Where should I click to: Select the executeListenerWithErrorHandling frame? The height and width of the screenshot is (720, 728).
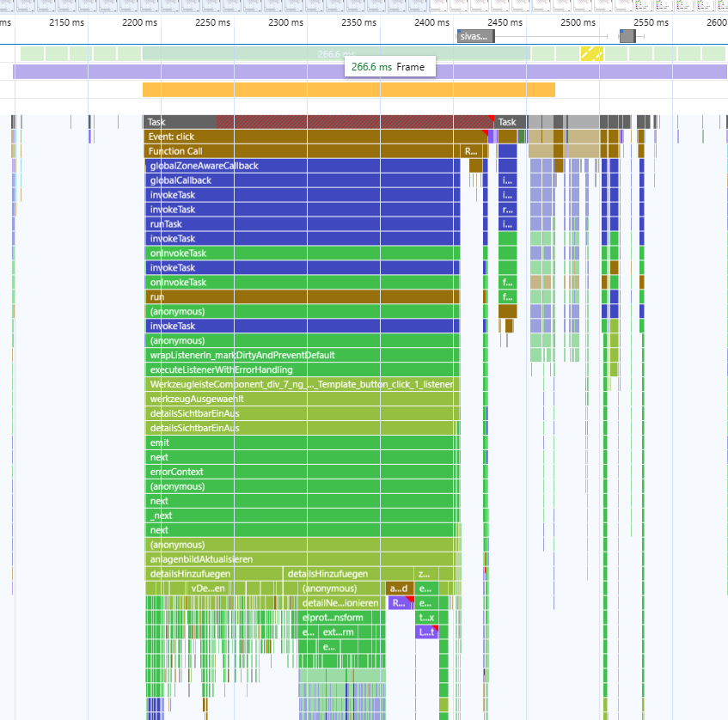pyautogui.click(x=301, y=369)
